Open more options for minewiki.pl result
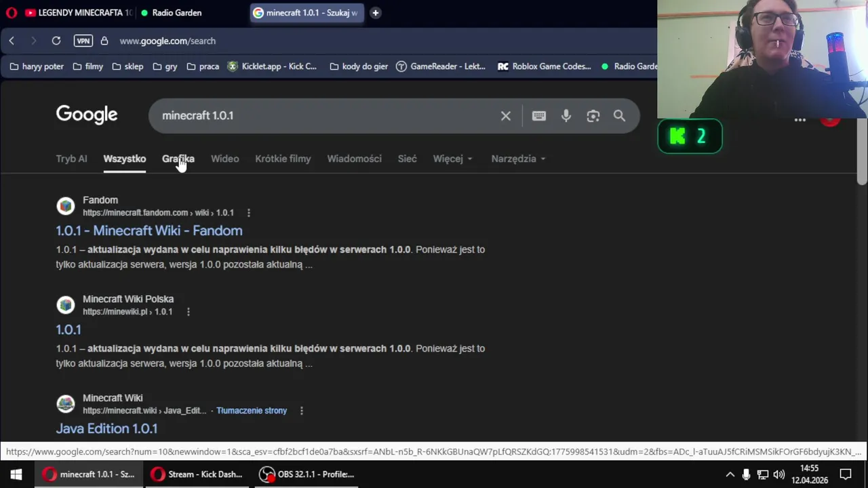868x488 pixels. tap(189, 312)
